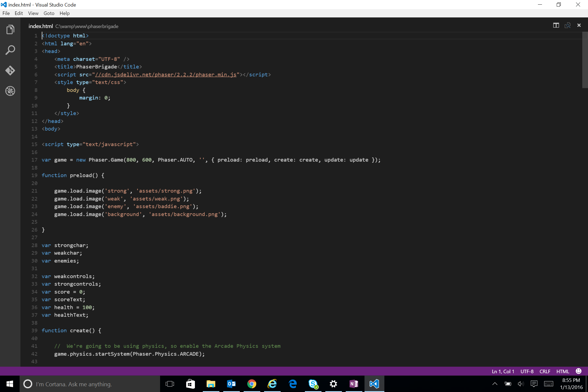Open the Search view in sidebar
588x392 pixels.
point(10,50)
